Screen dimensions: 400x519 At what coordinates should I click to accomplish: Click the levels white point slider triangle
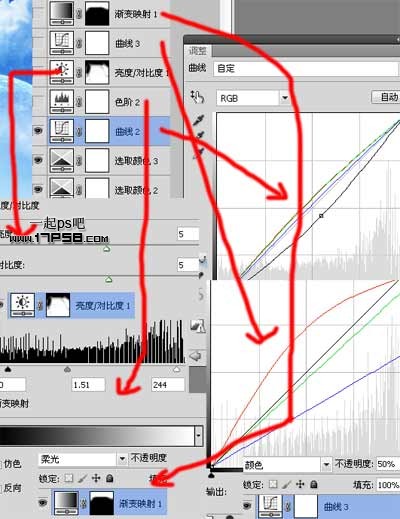177,369
